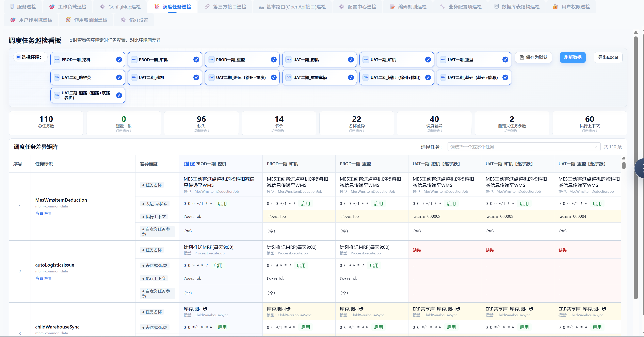Viewport: 644px width, 337px height.
Task: Click ENV badge icon of UAT一期_挖机
Action: click(289, 60)
